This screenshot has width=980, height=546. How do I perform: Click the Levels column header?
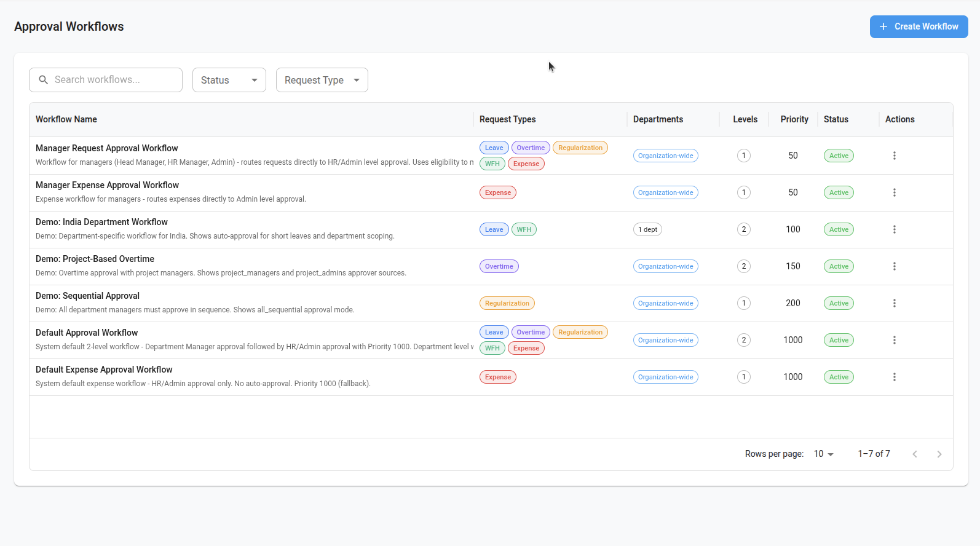745,119
